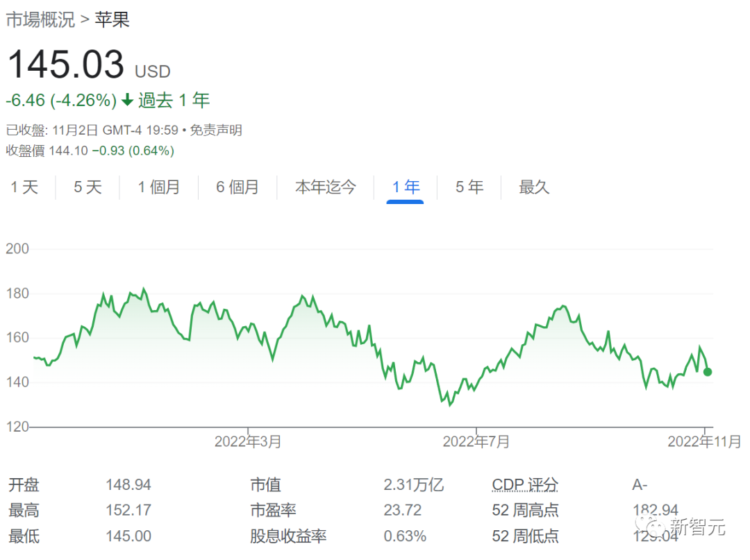Viewport: 750px width, 560px height.
Task: Click the 股息收益率 label
Action: tap(288, 536)
